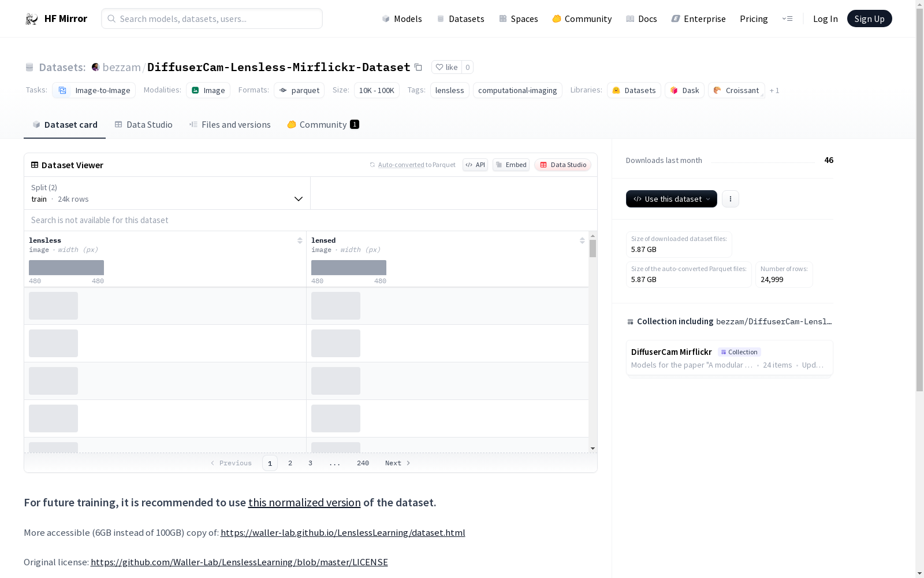Click the heart like button
924x578 pixels.
click(x=446, y=67)
